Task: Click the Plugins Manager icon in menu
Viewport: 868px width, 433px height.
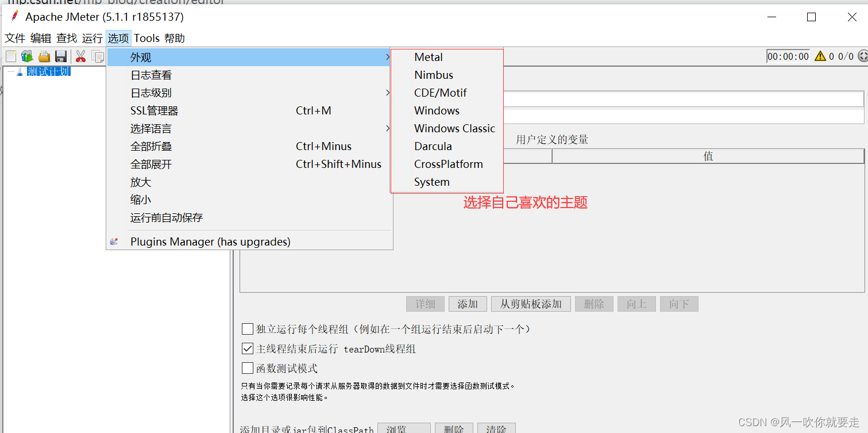Action: coord(114,242)
